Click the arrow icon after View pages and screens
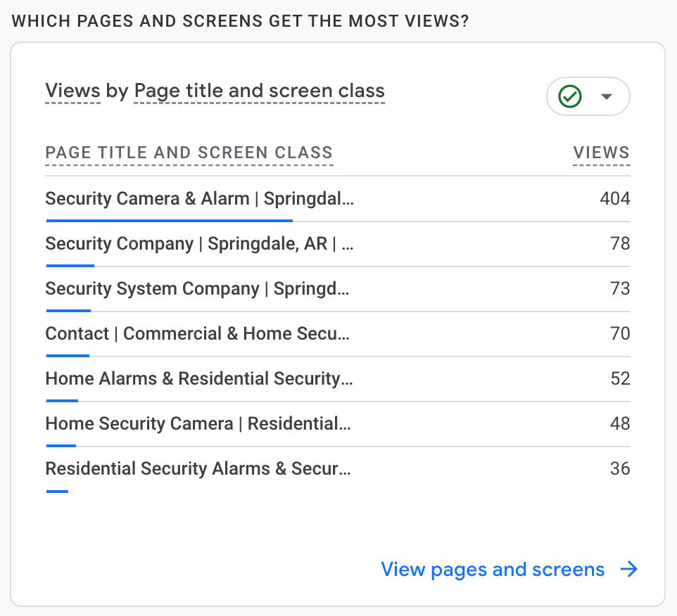677x616 pixels. click(628, 569)
